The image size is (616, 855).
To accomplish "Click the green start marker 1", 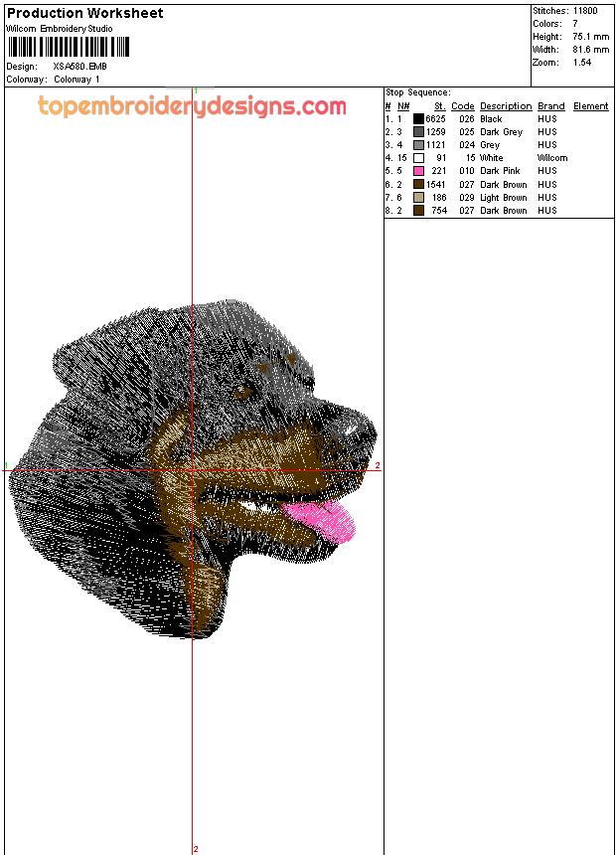I will [x=7, y=465].
